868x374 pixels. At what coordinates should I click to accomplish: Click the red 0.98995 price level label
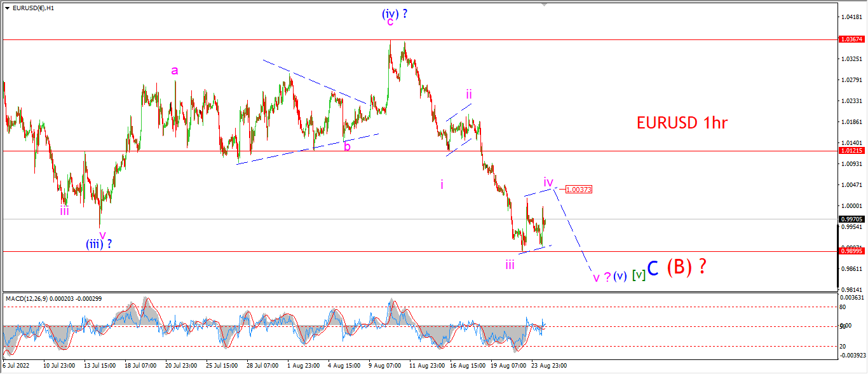(x=851, y=252)
